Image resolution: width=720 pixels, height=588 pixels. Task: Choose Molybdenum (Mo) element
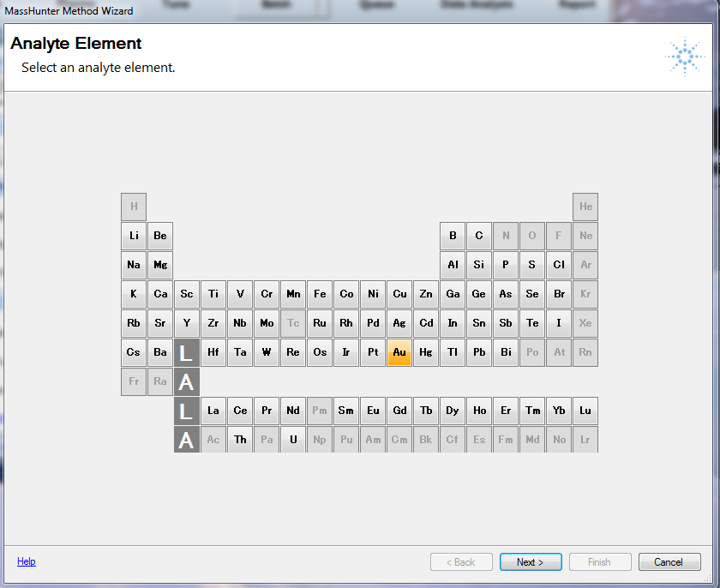(x=267, y=323)
